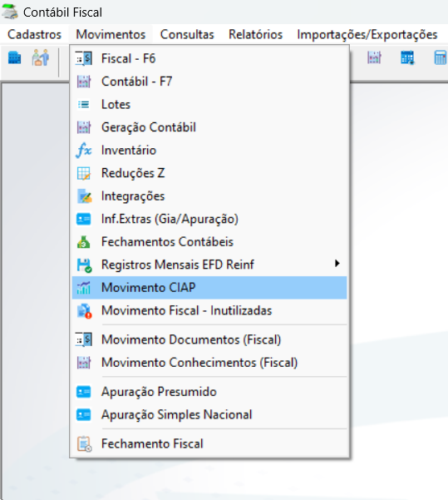Image resolution: width=448 pixels, height=500 pixels.
Task: Open the Consultas menu
Action: pyautogui.click(x=187, y=34)
